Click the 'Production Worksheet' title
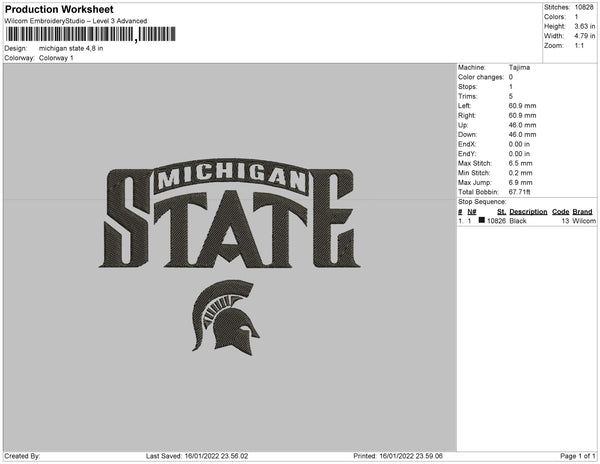Image resolution: width=600 pixels, height=464 pixels. [x=59, y=10]
